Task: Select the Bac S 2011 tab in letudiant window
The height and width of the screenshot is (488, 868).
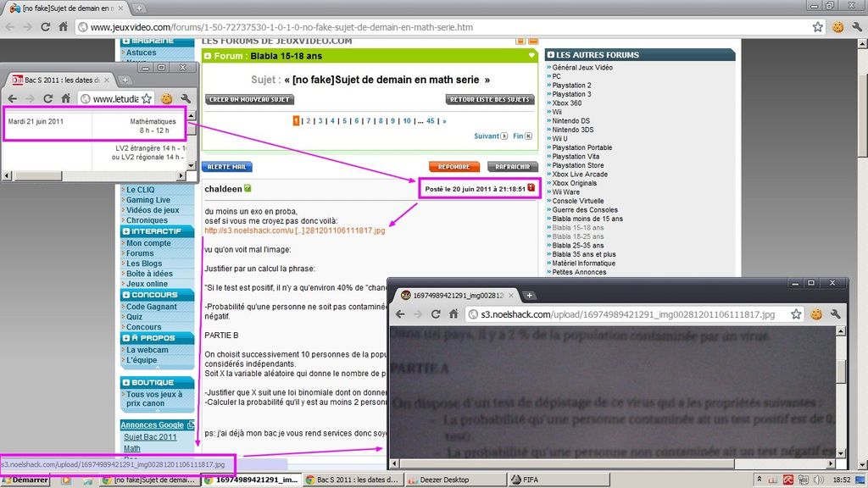Action: tap(60, 80)
